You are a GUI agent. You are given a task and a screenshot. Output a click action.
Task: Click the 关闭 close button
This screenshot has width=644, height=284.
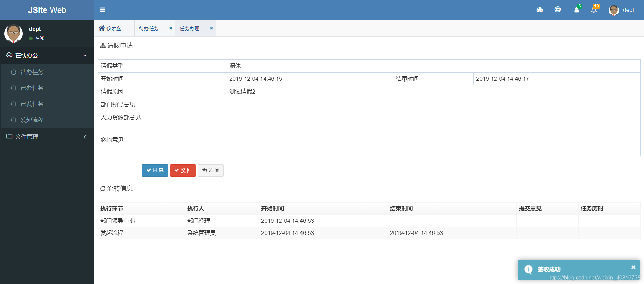pyautogui.click(x=211, y=170)
